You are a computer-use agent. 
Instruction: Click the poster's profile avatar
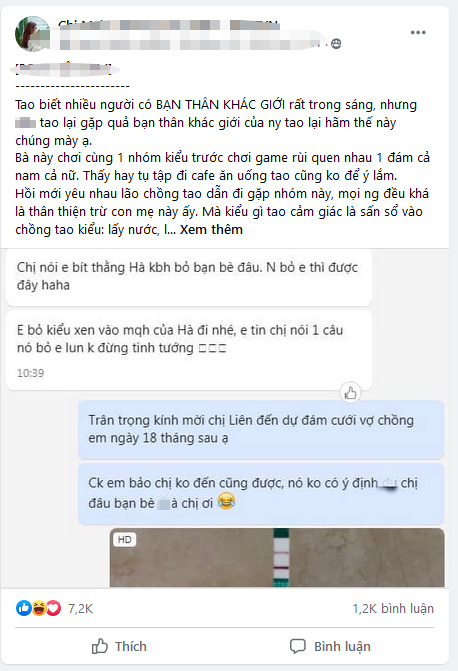[x=32, y=34]
